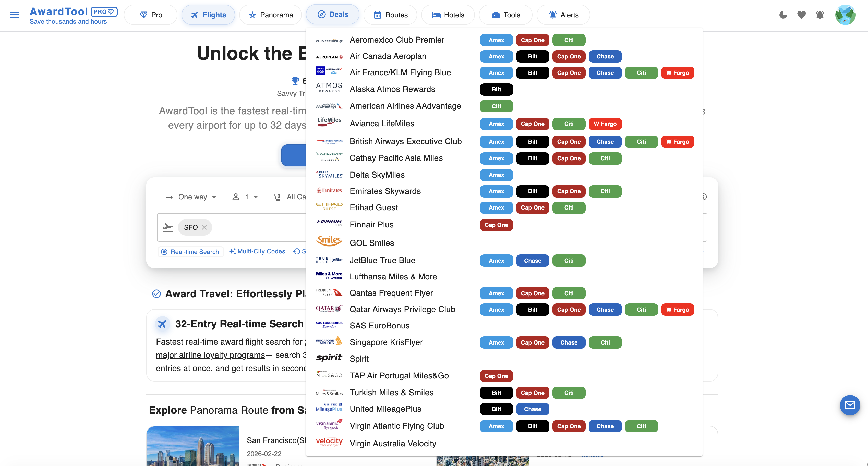Open the Panorama tab
The image size is (868, 466).
coord(271,15)
